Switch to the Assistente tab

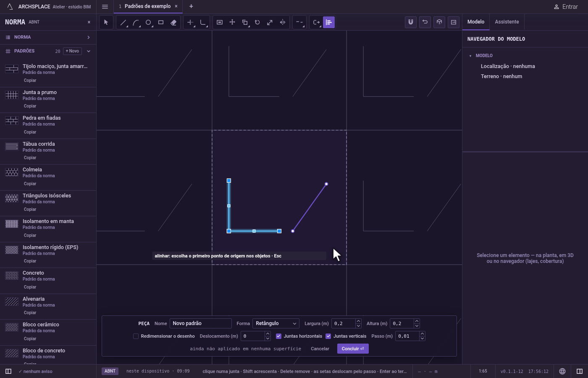(507, 22)
